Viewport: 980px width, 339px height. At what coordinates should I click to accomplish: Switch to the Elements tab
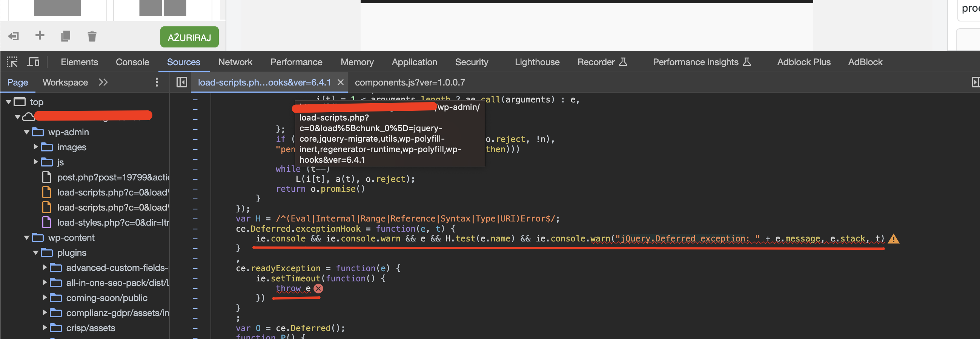79,62
